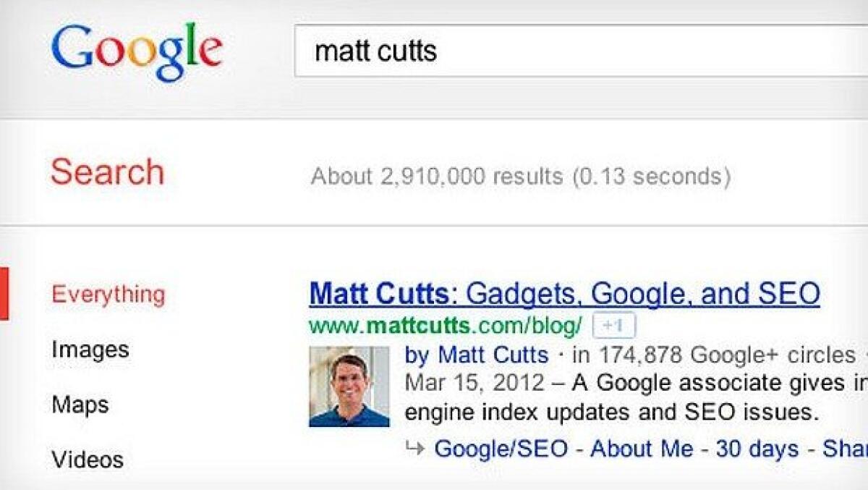
Task: Select the Everything filter in the sidebar
Action: [x=108, y=295]
